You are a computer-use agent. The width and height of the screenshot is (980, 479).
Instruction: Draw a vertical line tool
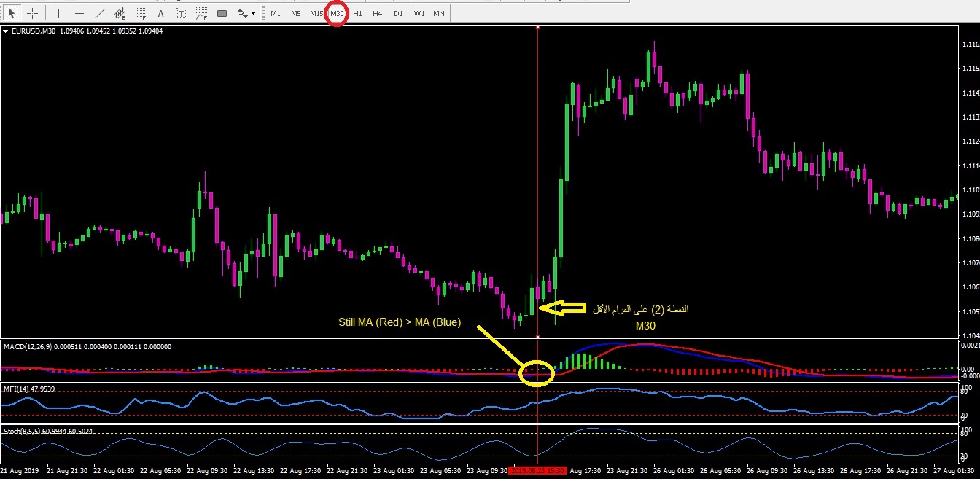[58, 13]
